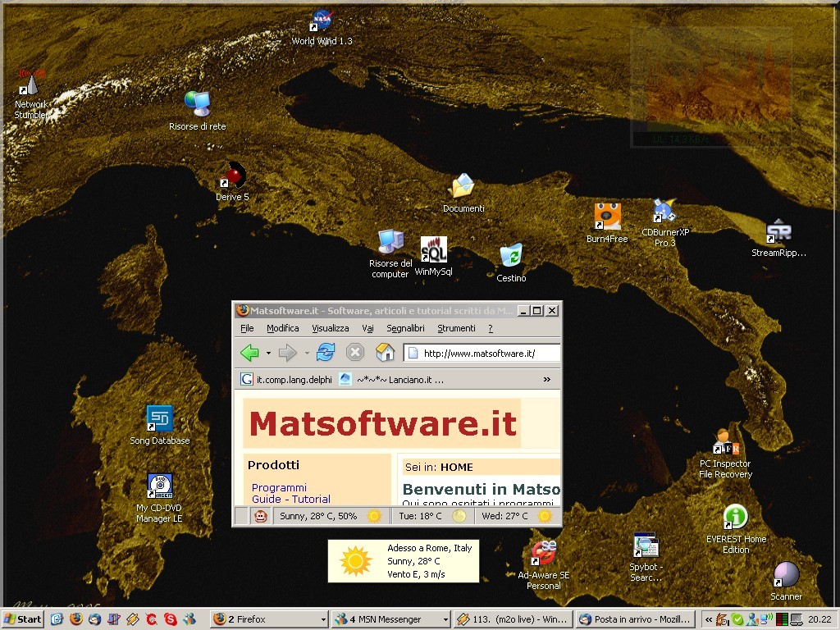
Task: Switch to Posta in arrivo Mozilla taskbar button
Action: [x=636, y=619]
